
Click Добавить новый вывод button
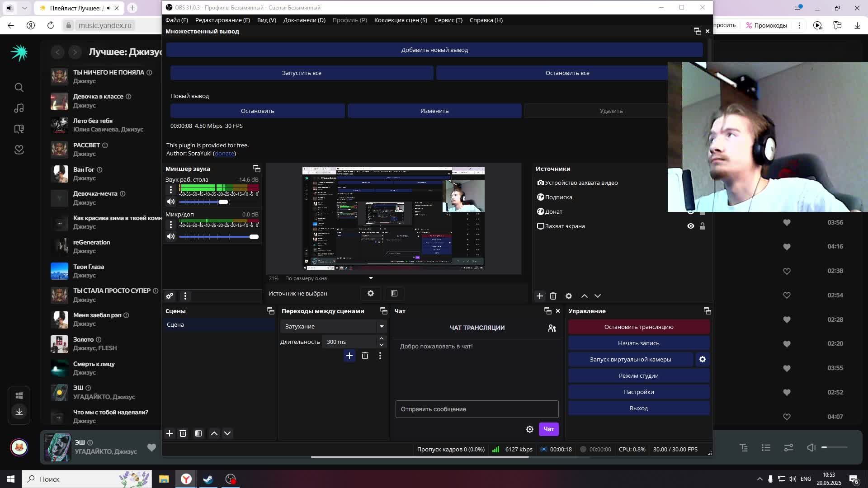[434, 50]
